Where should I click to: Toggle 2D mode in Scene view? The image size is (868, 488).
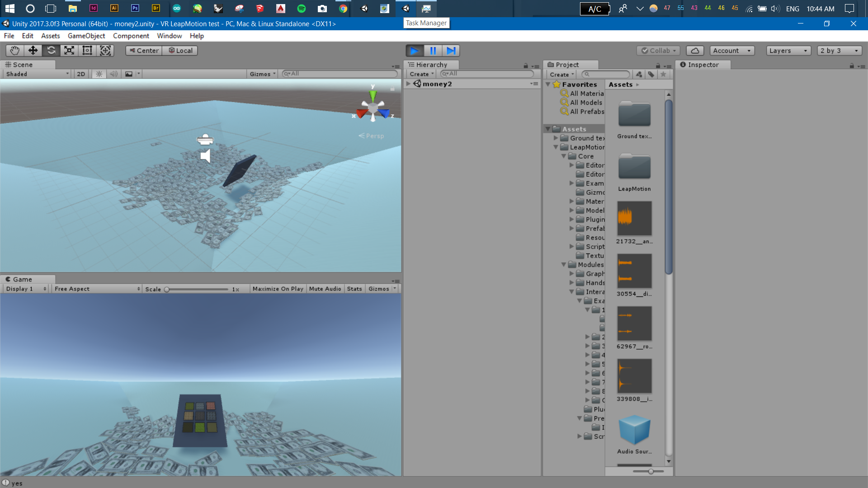click(x=81, y=74)
